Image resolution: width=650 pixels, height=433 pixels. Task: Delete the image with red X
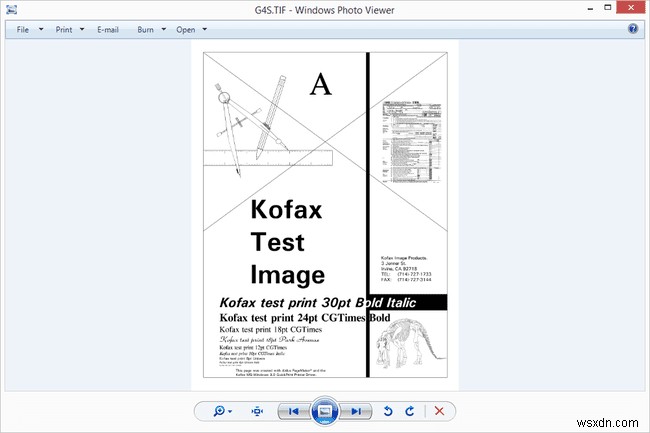(x=439, y=411)
